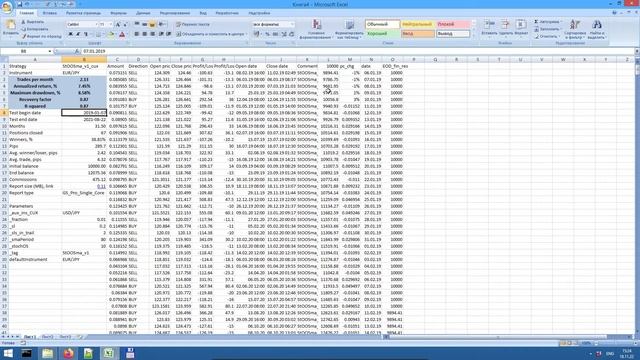Center cell text horizontally
640x360 pixels.
(144, 34)
